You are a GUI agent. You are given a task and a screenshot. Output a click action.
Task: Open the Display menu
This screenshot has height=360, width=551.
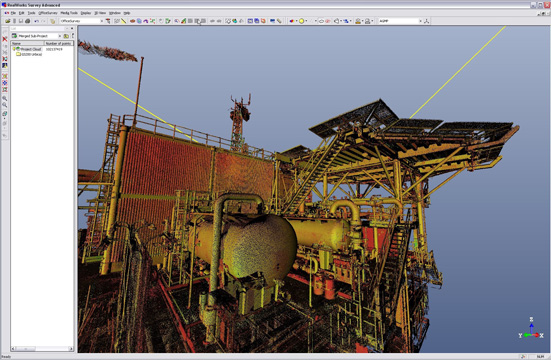tap(86, 13)
